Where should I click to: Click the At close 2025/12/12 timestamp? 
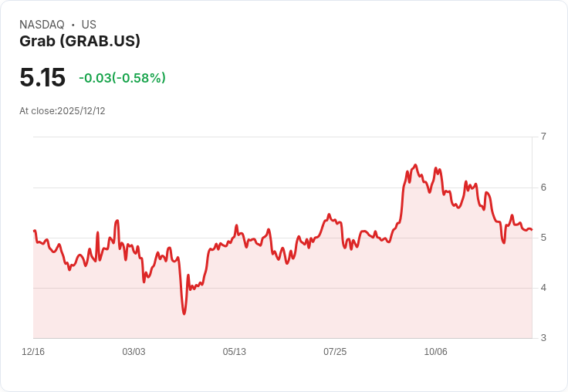click(63, 111)
